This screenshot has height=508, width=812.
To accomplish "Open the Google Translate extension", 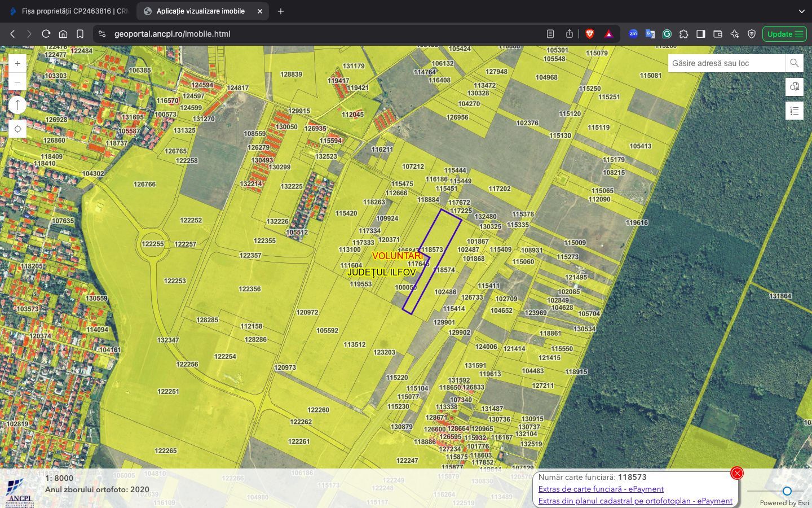I will coord(650,34).
